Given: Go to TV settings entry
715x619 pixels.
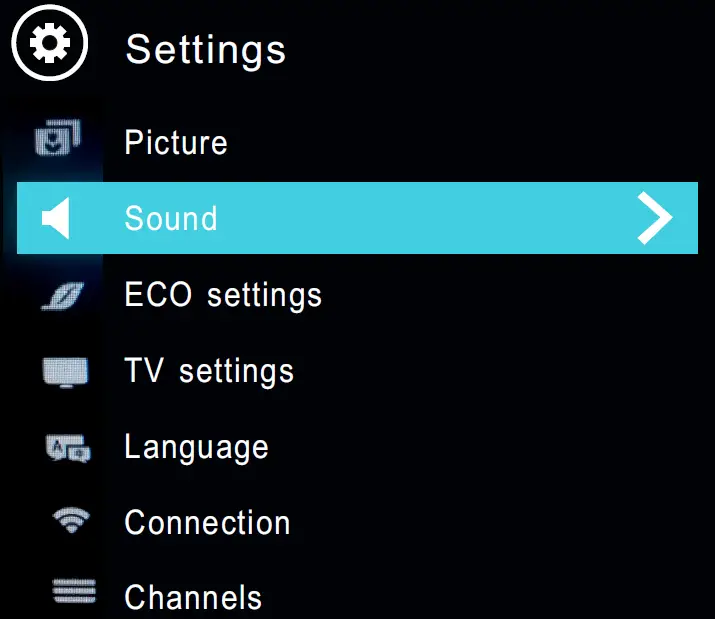Looking at the screenshot, I should [209, 371].
